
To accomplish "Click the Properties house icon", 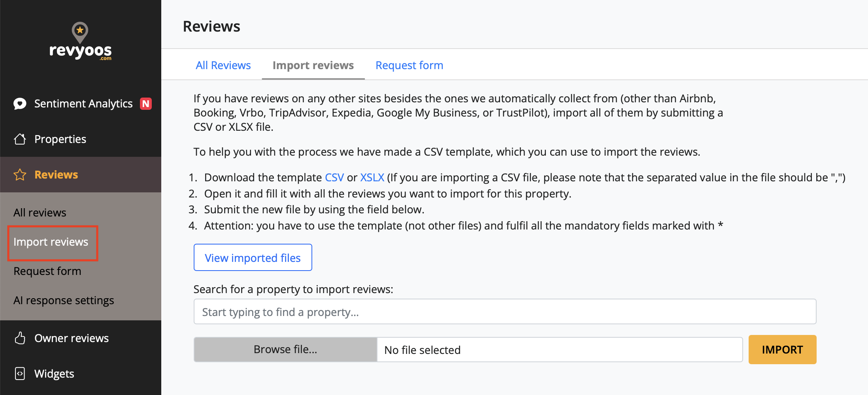I will click(20, 139).
